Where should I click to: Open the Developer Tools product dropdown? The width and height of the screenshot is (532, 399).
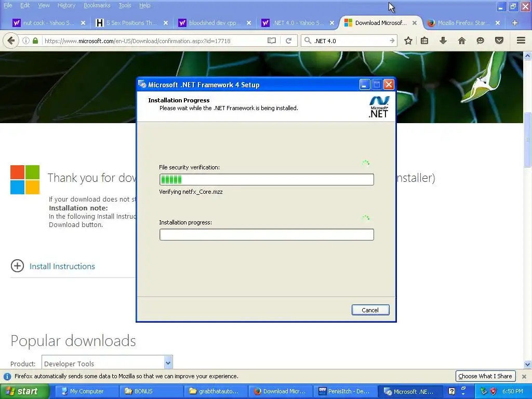tap(107, 363)
